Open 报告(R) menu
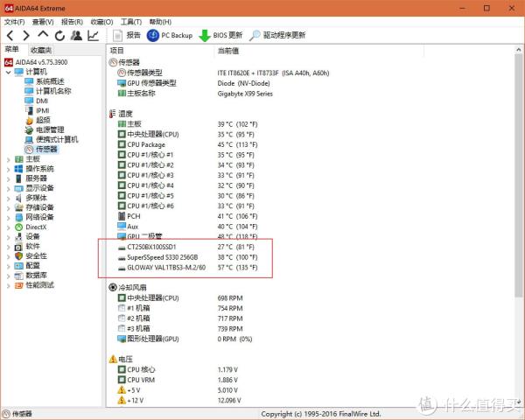The height and width of the screenshot is (420, 525). coord(72,22)
